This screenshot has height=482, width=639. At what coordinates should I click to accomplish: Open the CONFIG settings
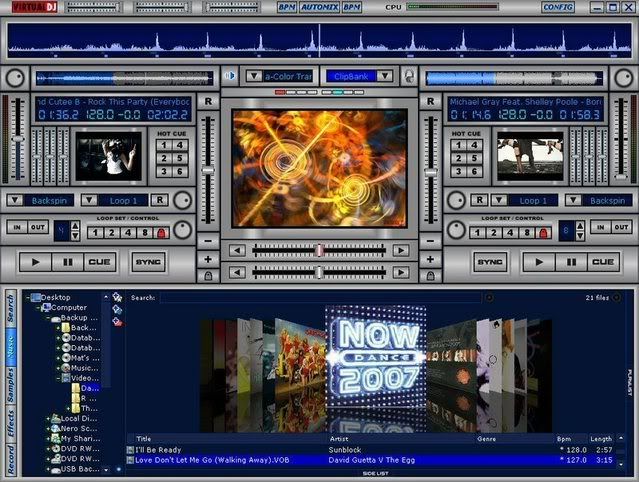558,7
